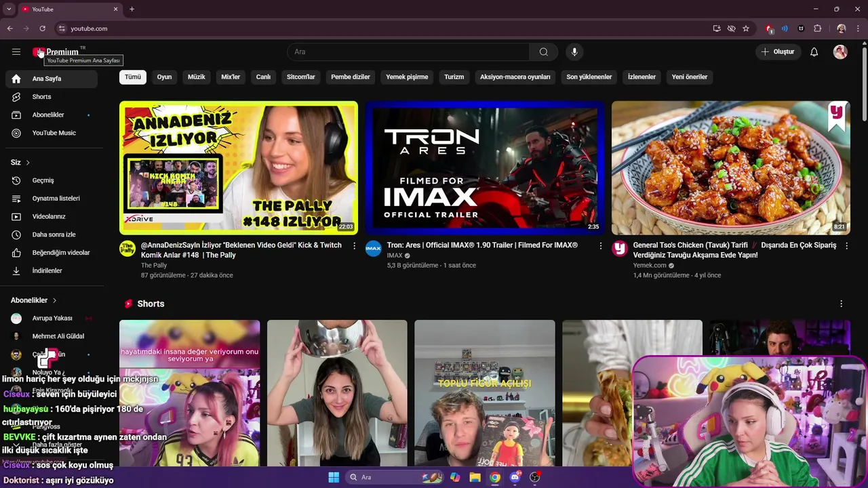
Task: Expand the Abonelikler section heading chevron
Action: pyautogui.click(x=54, y=300)
